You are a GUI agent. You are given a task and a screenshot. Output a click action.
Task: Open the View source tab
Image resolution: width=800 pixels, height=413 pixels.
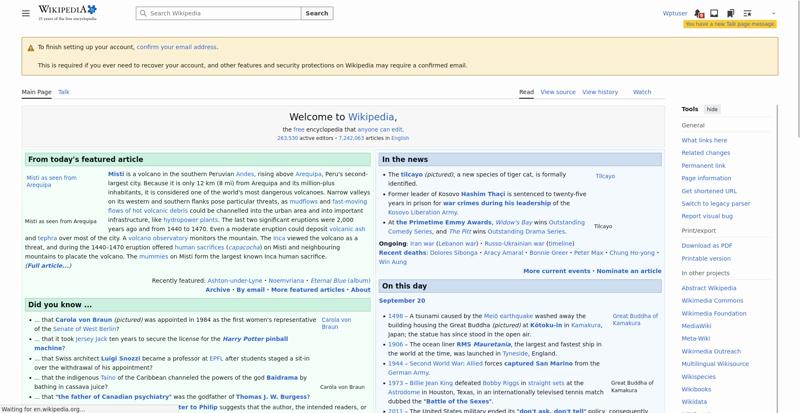(x=558, y=92)
